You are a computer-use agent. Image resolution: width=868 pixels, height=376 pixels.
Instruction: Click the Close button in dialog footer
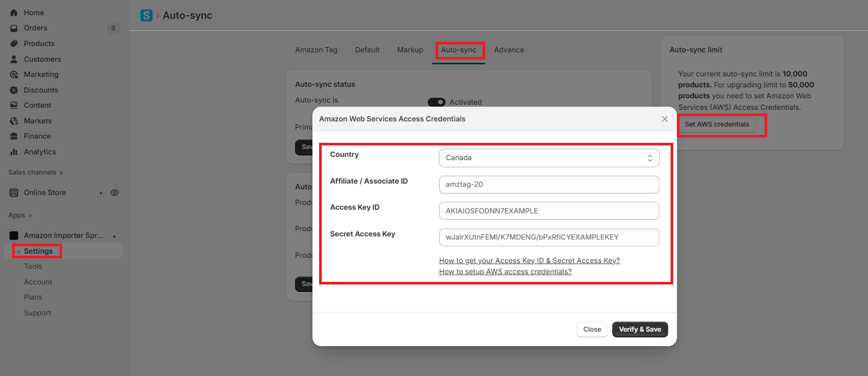pos(592,329)
